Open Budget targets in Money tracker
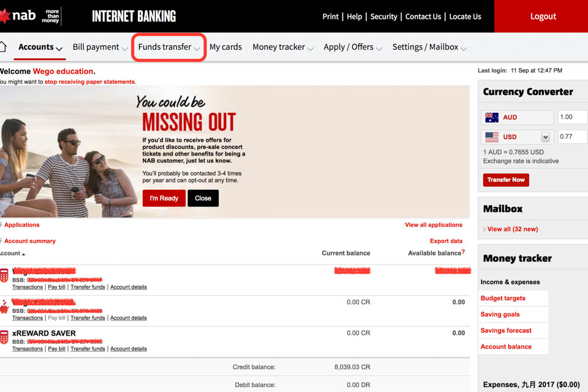The height and width of the screenshot is (392, 588). (503, 298)
